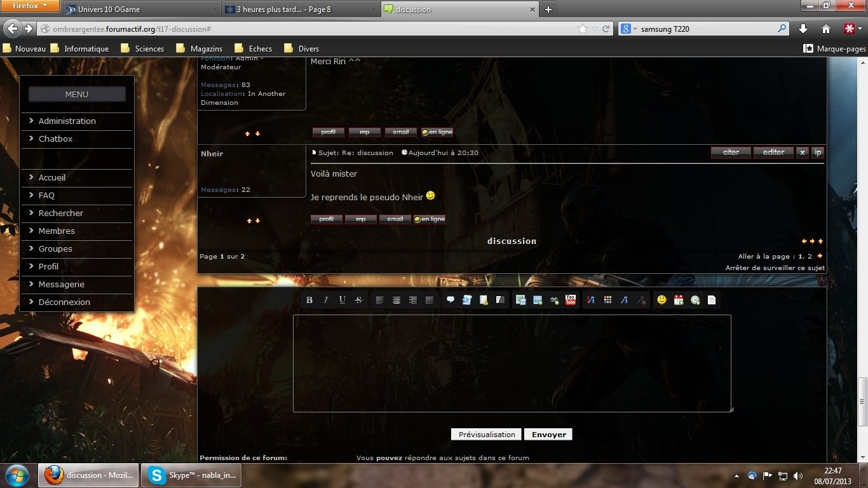
Task: Open the Echecs bookmarks folder
Action: (x=253, y=48)
